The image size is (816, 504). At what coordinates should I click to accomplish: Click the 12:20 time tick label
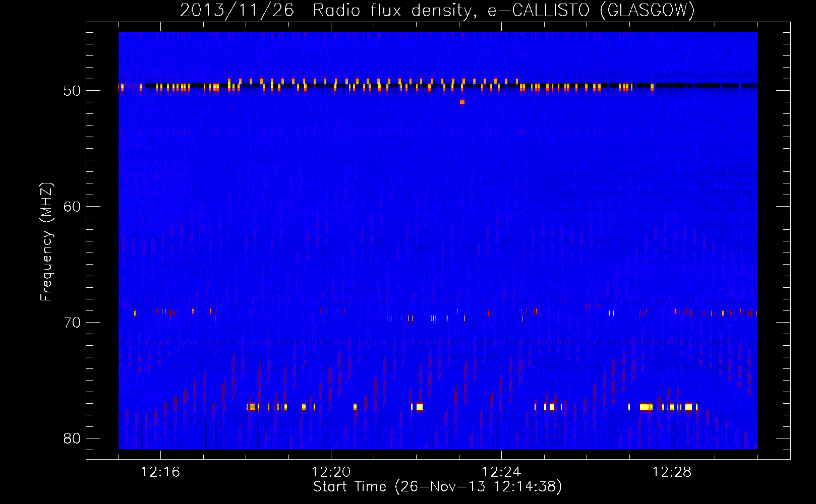click(331, 472)
